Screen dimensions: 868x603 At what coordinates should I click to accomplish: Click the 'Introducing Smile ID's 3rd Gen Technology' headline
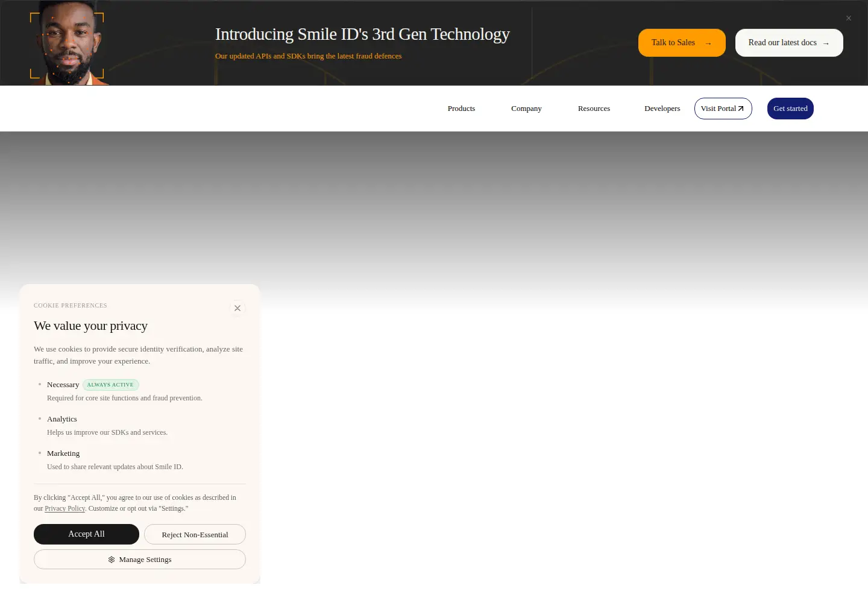362,34
